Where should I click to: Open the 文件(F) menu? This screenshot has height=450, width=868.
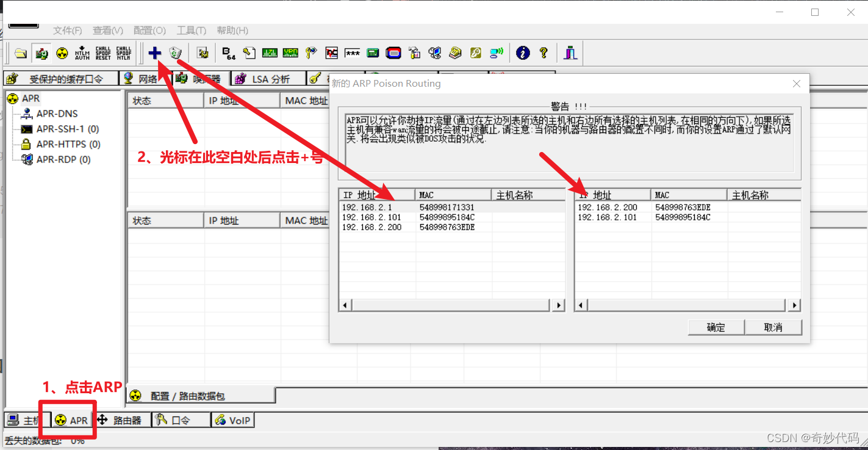[x=68, y=31]
